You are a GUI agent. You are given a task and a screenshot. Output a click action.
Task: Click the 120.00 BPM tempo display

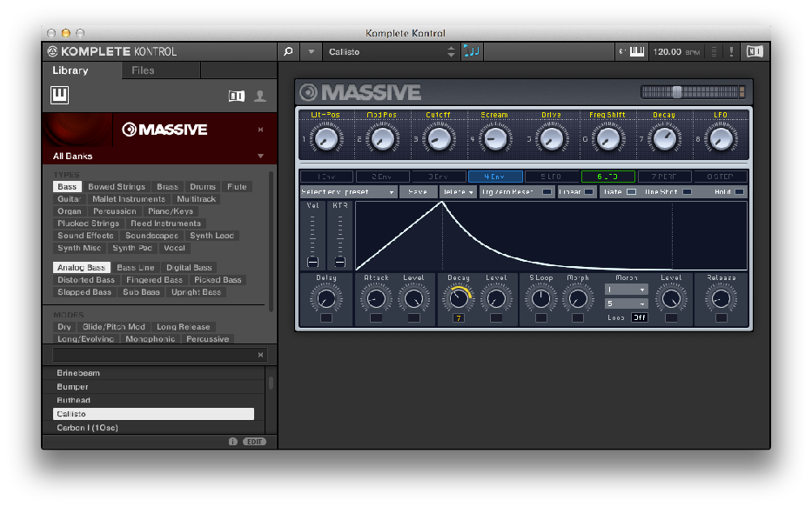coord(676,51)
